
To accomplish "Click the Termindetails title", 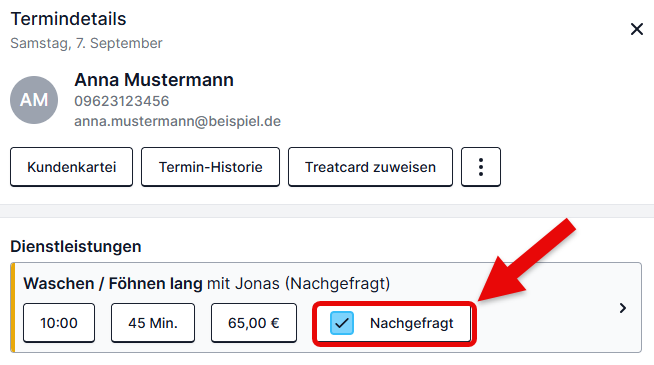I will [x=68, y=19].
